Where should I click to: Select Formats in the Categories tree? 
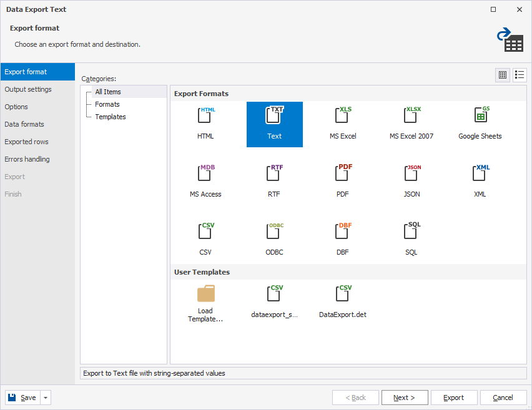pyautogui.click(x=107, y=104)
